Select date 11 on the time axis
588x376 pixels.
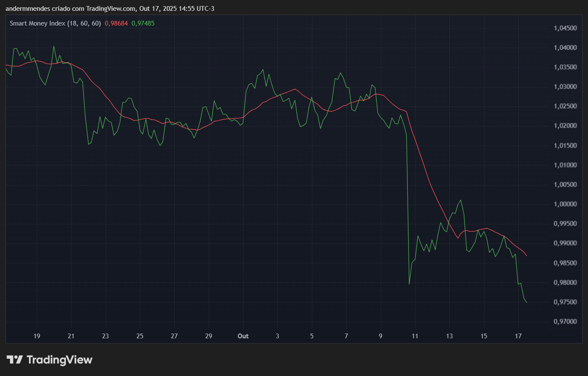(415, 336)
